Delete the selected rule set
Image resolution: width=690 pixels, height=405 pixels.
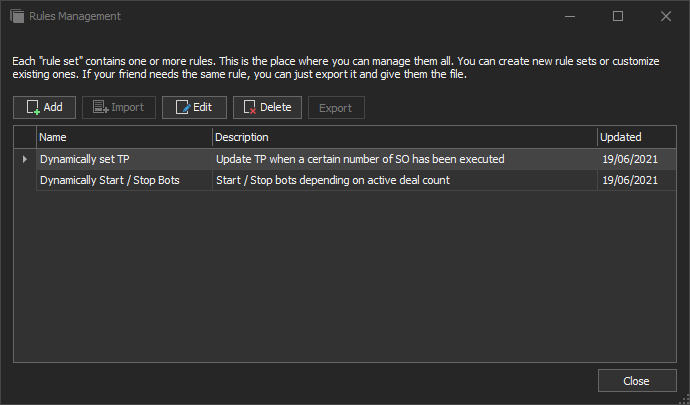click(267, 107)
